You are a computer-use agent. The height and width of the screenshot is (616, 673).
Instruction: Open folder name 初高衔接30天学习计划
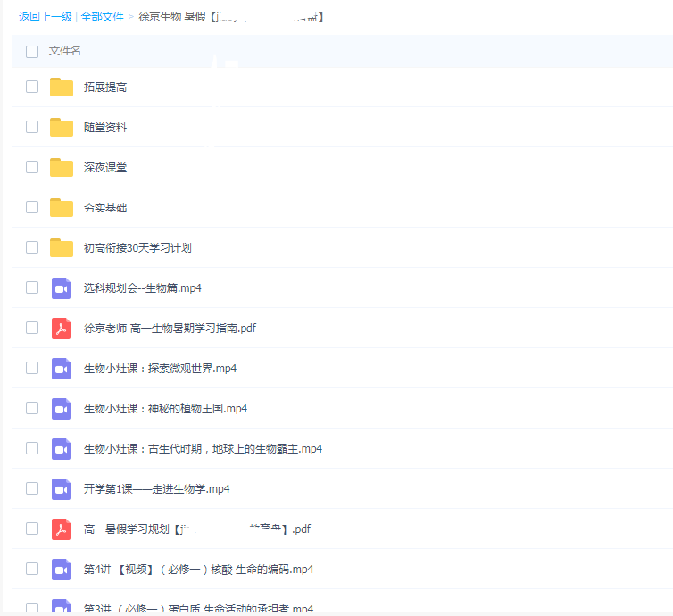137,248
